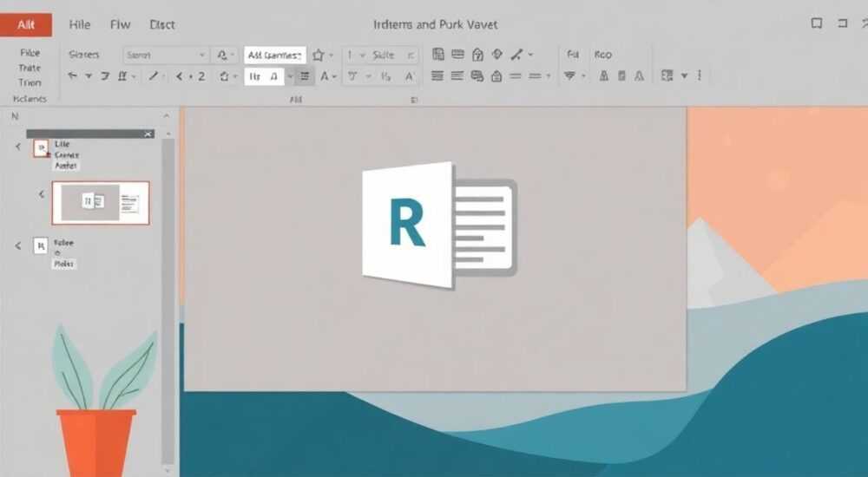Click the solid dark A icon after the funnel
The image size is (868, 477).
[604, 75]
